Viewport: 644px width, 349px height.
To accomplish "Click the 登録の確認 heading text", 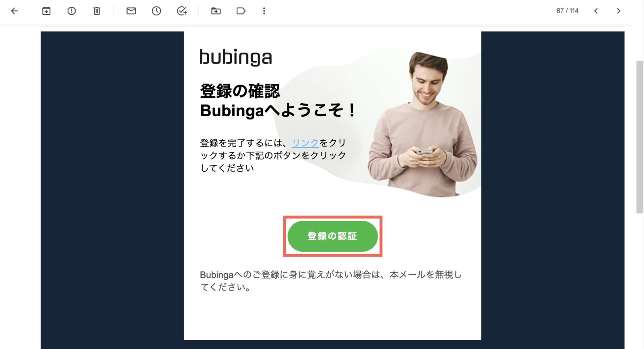I will [240, 91].
